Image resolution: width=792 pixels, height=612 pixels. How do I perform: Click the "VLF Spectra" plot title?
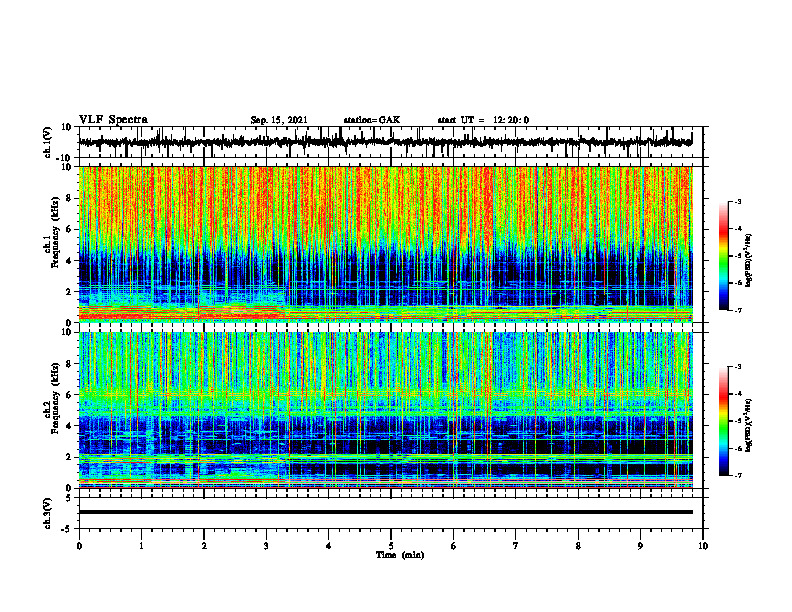(113, 120)
